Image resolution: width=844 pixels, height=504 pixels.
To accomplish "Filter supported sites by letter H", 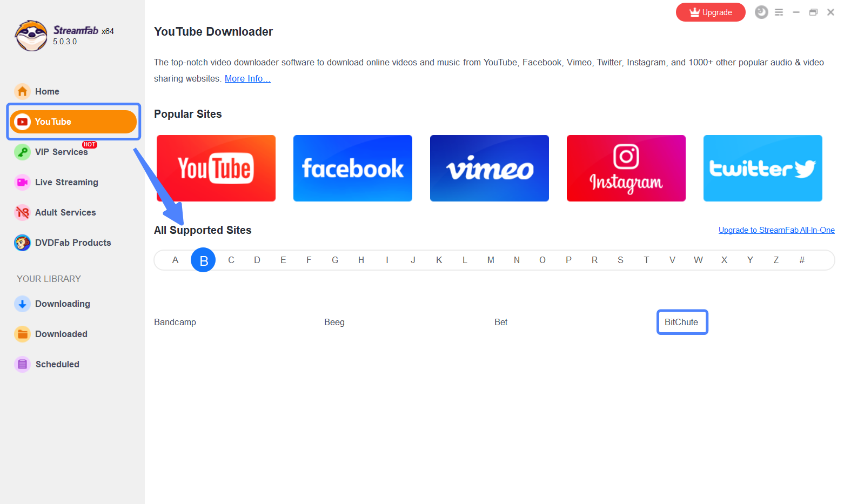I will [x=361, y=260].
